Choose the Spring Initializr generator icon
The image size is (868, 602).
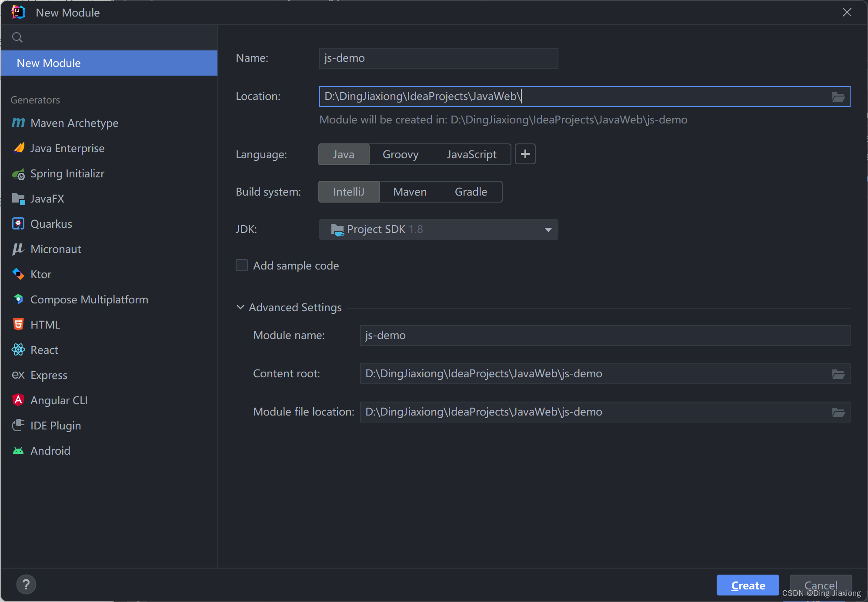[18, 174]
